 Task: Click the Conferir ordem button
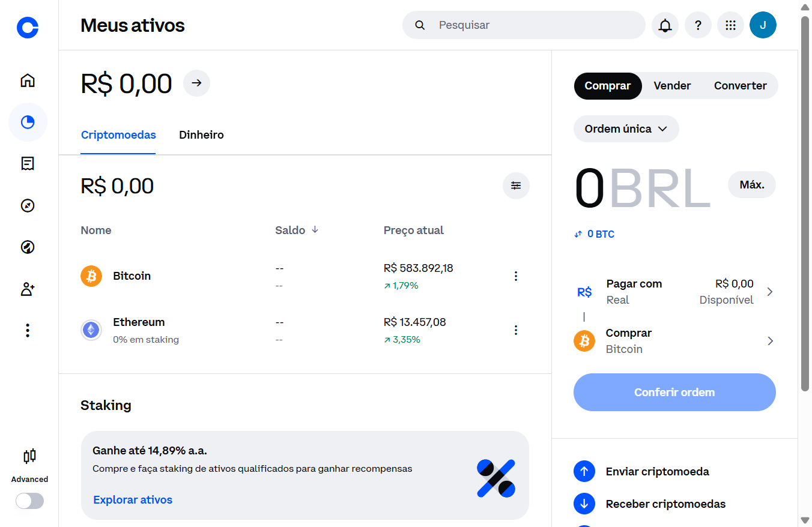pos(674,393)
